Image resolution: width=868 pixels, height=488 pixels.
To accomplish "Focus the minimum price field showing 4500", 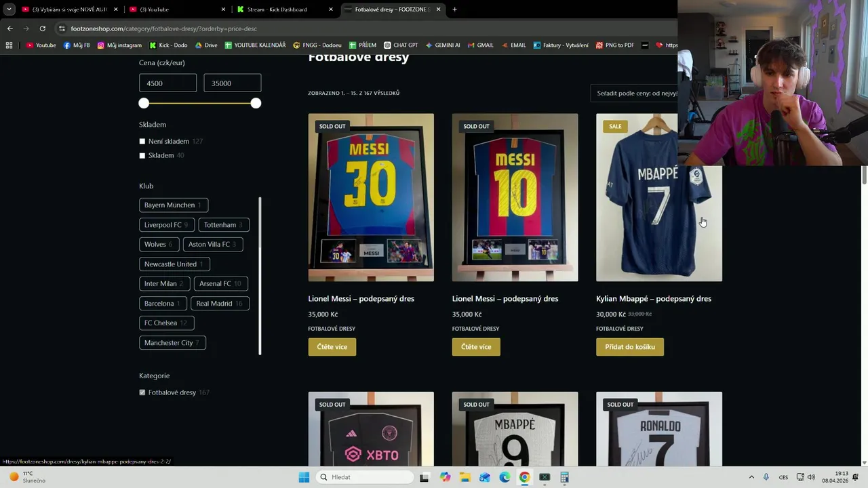I will pos(167,83).
